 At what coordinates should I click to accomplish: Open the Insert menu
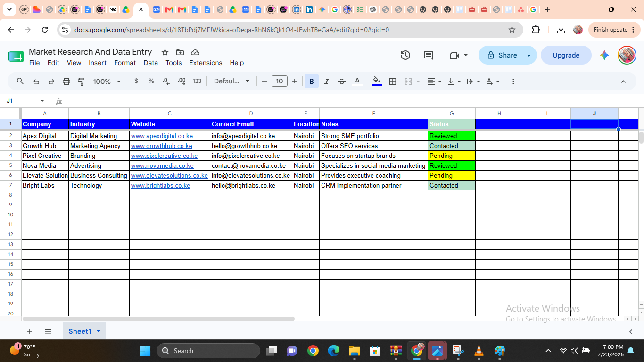click(98, 63)
